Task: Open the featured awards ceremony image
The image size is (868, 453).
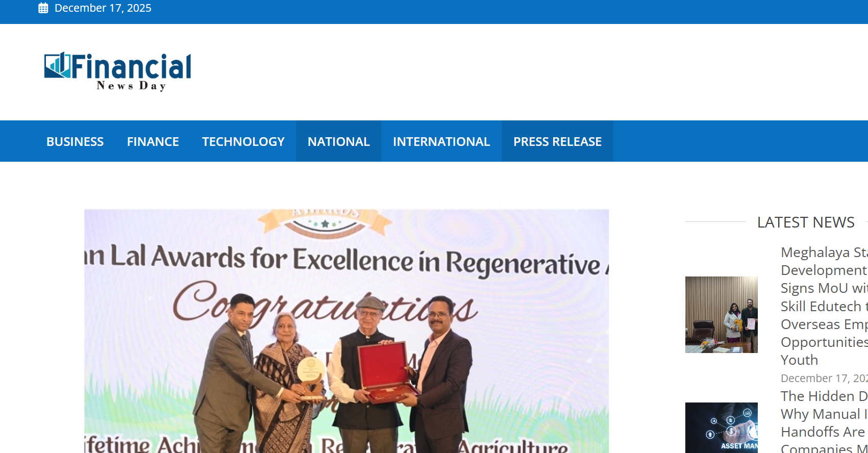Action: 346,331
